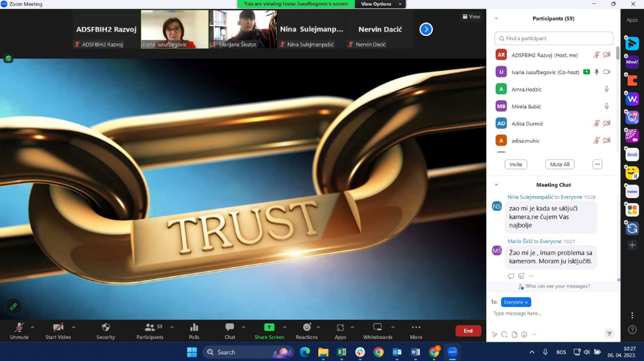Open the help question mark in Apps sidebar
Viewport: 644px width, 361px height.
pyautogui.click(x=632, y=330)
